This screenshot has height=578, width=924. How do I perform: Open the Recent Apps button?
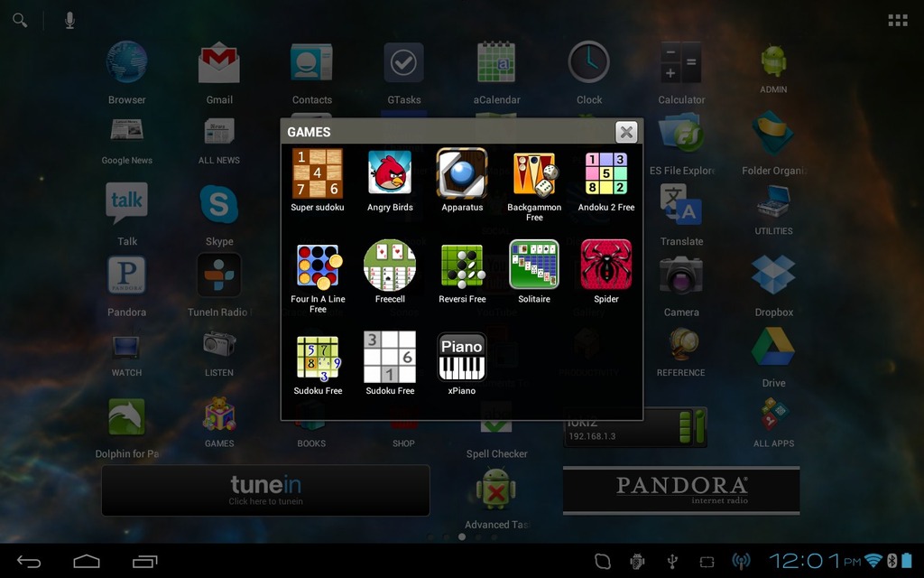pyautogui.click(x=145, y=562)
